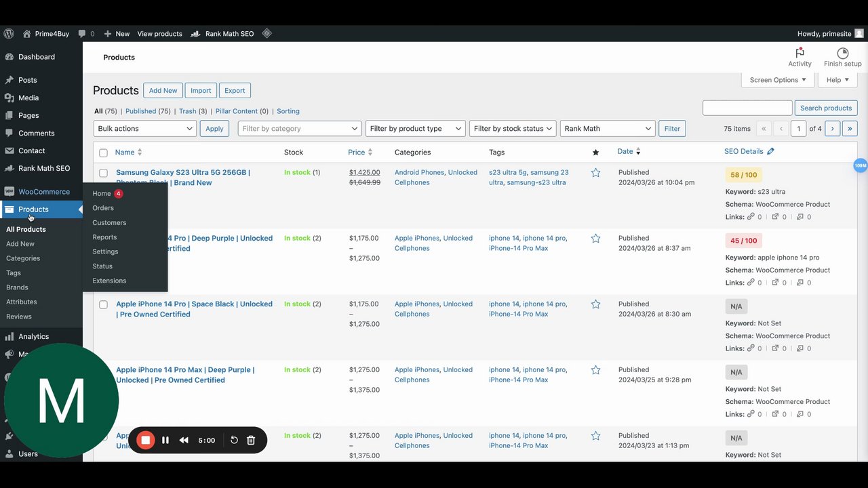Delete the screen recording
This screenshot has height=488, width=868.
coord(251,440)
